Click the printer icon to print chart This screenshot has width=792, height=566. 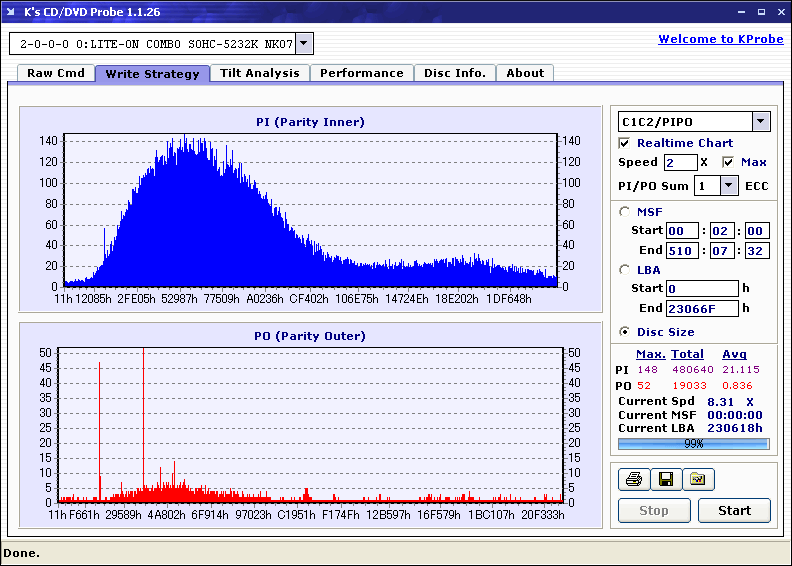[x=632, y=480]
